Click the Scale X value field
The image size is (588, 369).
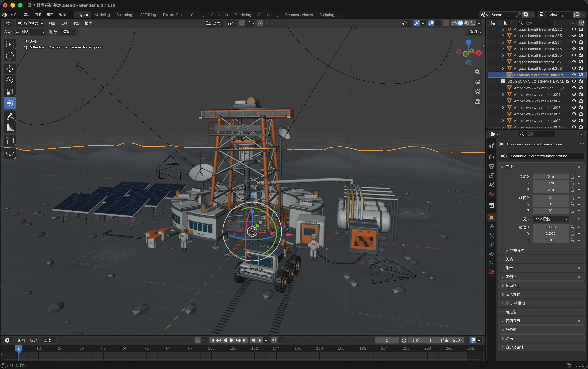[x=550, y=227]
